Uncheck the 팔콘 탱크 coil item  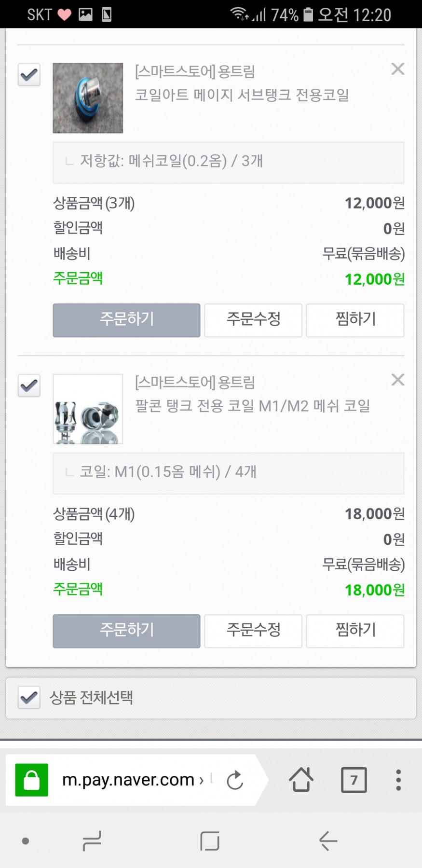29,386
